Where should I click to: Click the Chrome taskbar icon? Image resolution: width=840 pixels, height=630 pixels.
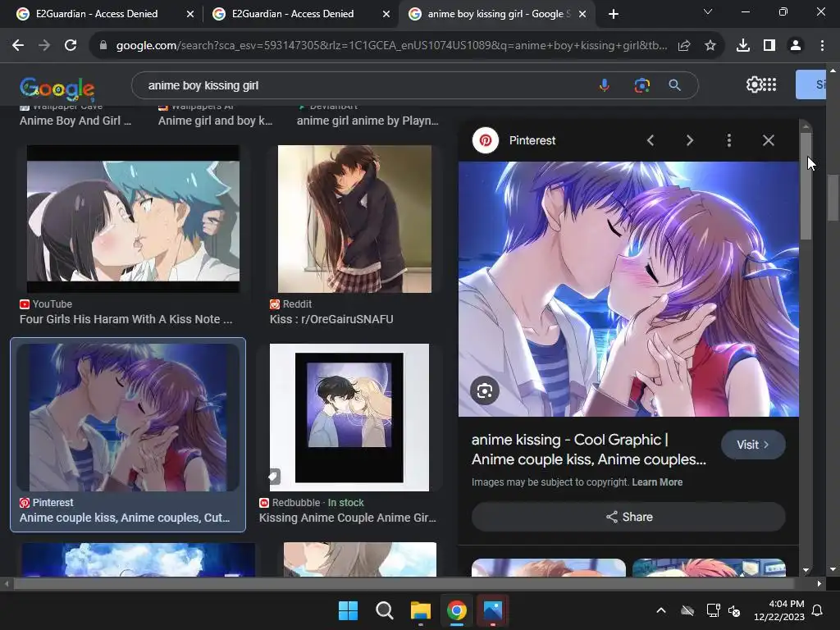[x=456, y=610]
